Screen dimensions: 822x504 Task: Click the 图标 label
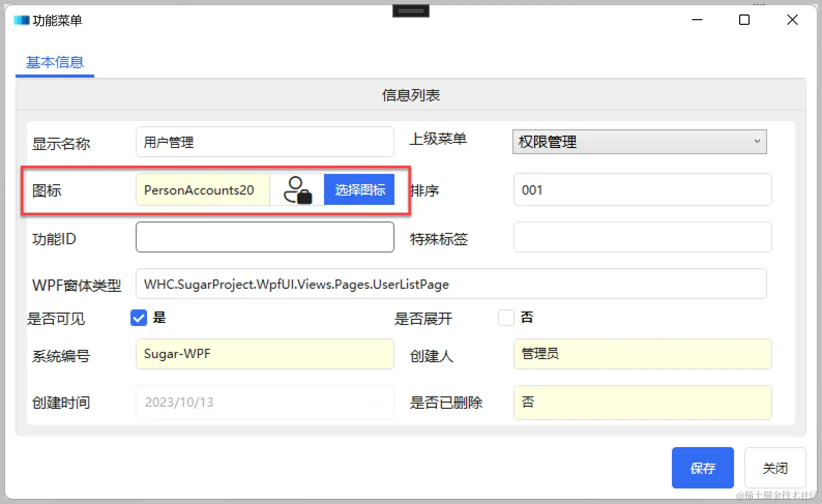pos(47,191)
